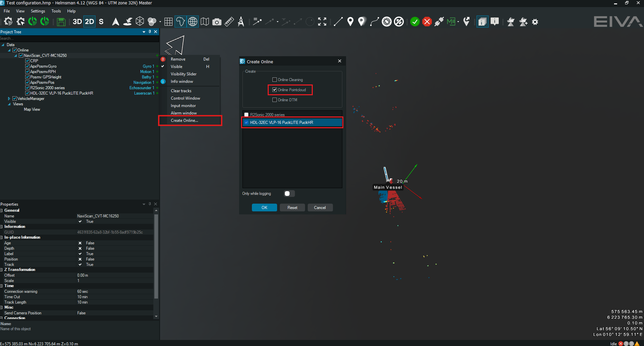Uncheck the Online Pointcloud checkbox

click(275, 90)
